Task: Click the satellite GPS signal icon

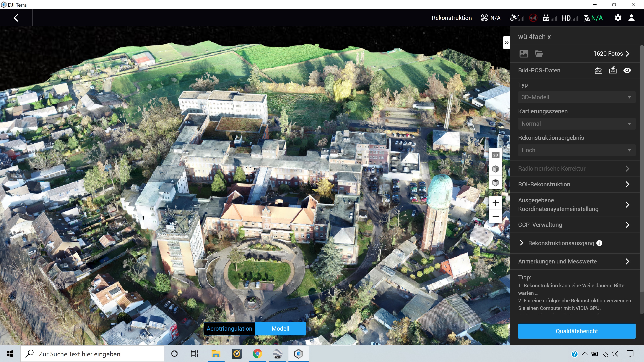Action: [x=517, y=18]
